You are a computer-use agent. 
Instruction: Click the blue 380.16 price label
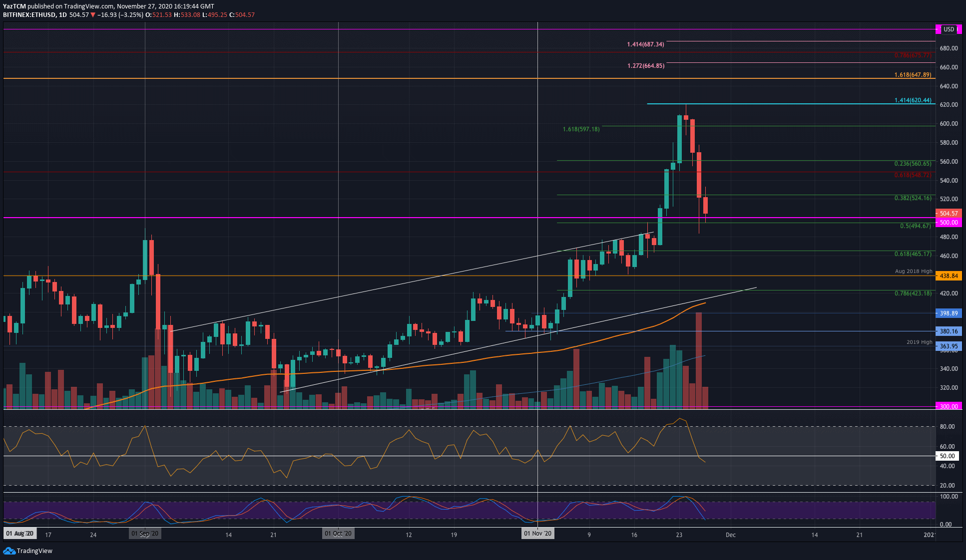click(948, 331)
